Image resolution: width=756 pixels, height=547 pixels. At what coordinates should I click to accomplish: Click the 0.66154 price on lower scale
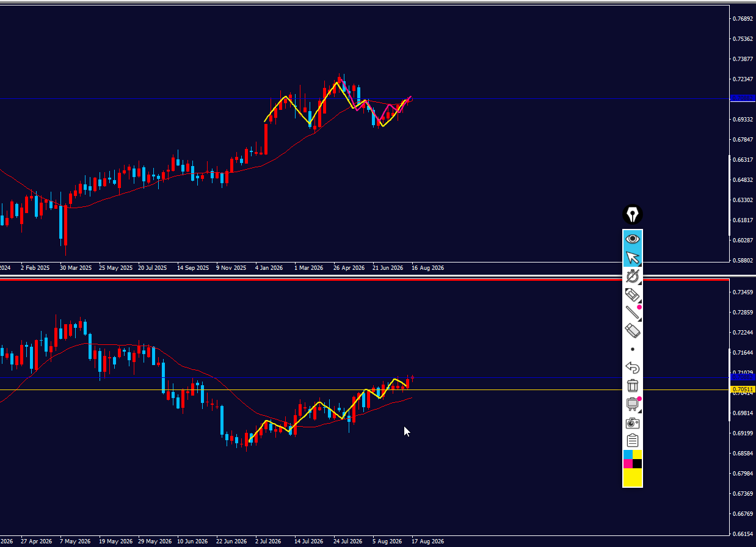tap(743, 534)
